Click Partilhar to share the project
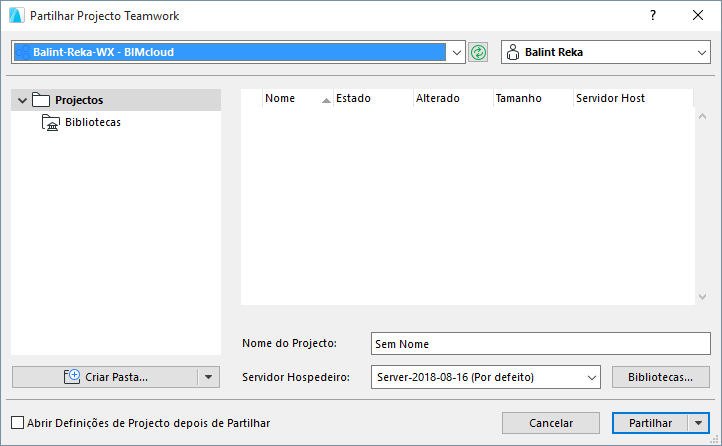 [650, 423]
